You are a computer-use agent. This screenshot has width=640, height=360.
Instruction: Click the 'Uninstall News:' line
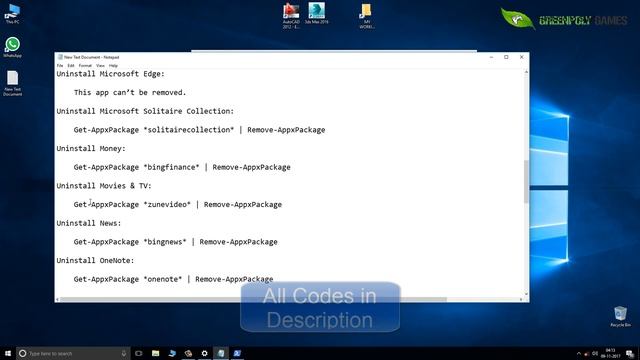pos(89,223)
